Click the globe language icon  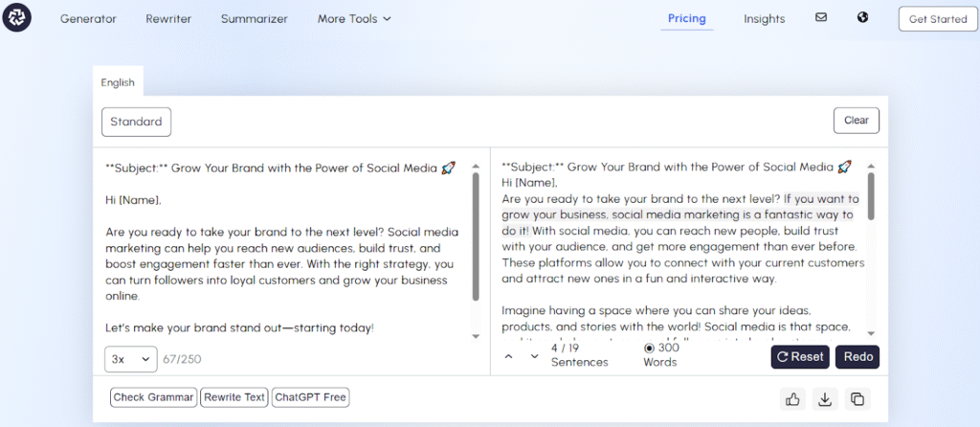(862, 17)
